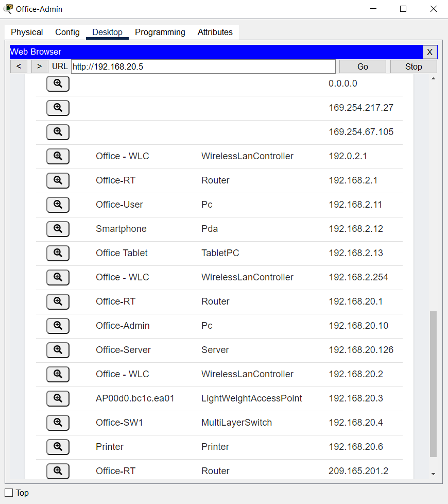The width and height of the screenshot is (448, 504).
Task: Click the browser's vertical scrollbar
Action: coord(433,387)
